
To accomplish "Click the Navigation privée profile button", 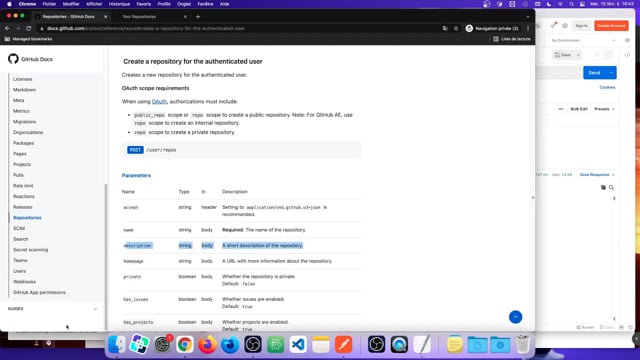I will [492, 28].
